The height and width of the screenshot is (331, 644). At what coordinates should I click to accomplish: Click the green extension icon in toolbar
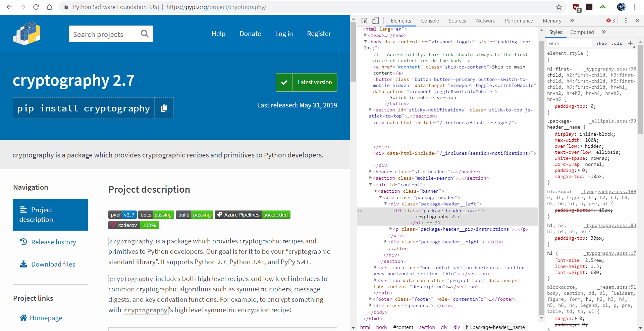(603, 7)
